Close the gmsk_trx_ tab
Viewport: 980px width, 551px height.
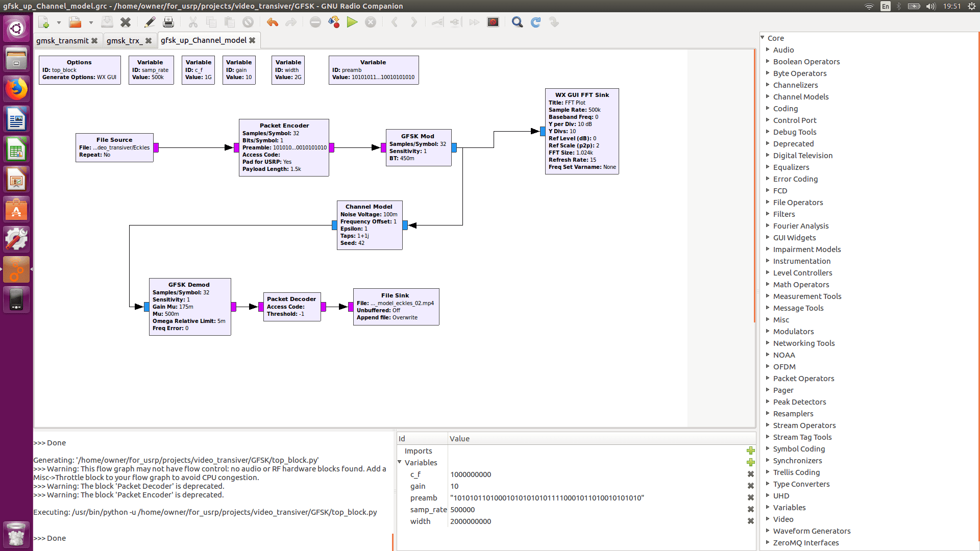click(149, 41)
